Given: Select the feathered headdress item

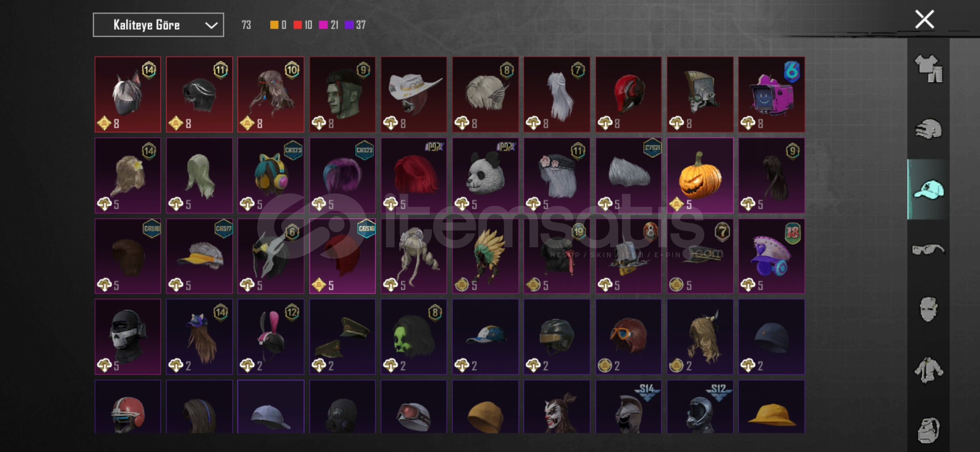Looking at the screenshot, I should 485,256.
